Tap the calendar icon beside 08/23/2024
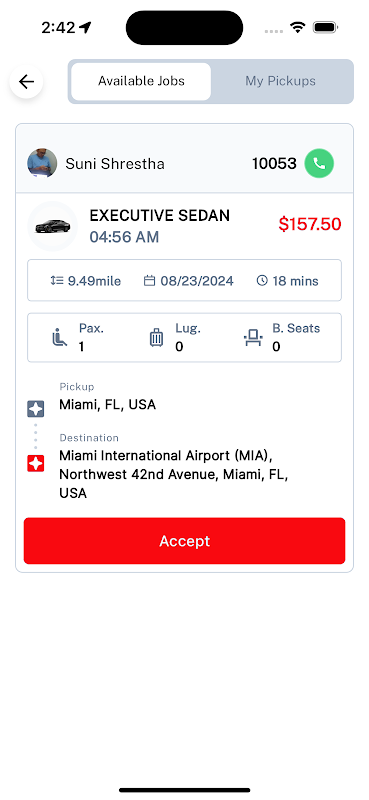This screenshot has height=800, width=369. point(149,281)
